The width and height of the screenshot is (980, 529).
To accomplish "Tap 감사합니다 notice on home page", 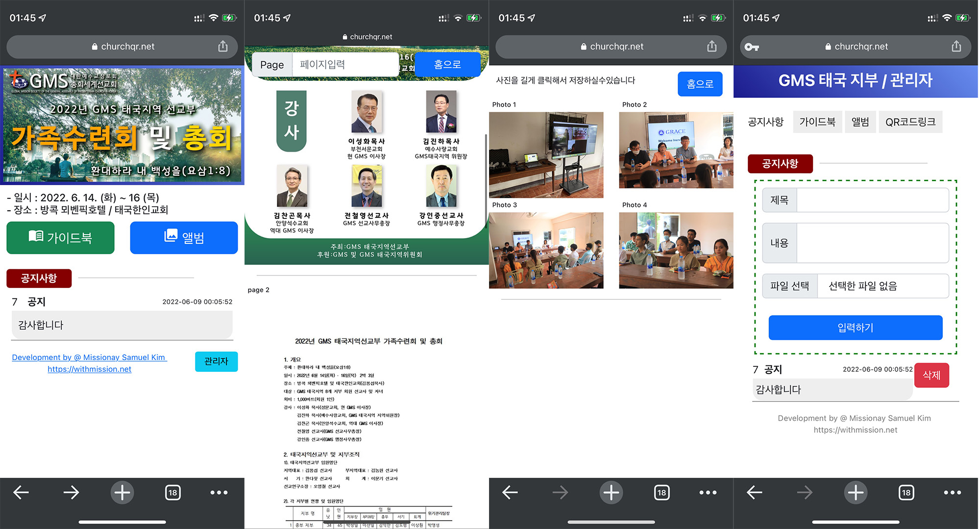I will tap(122, 325).
